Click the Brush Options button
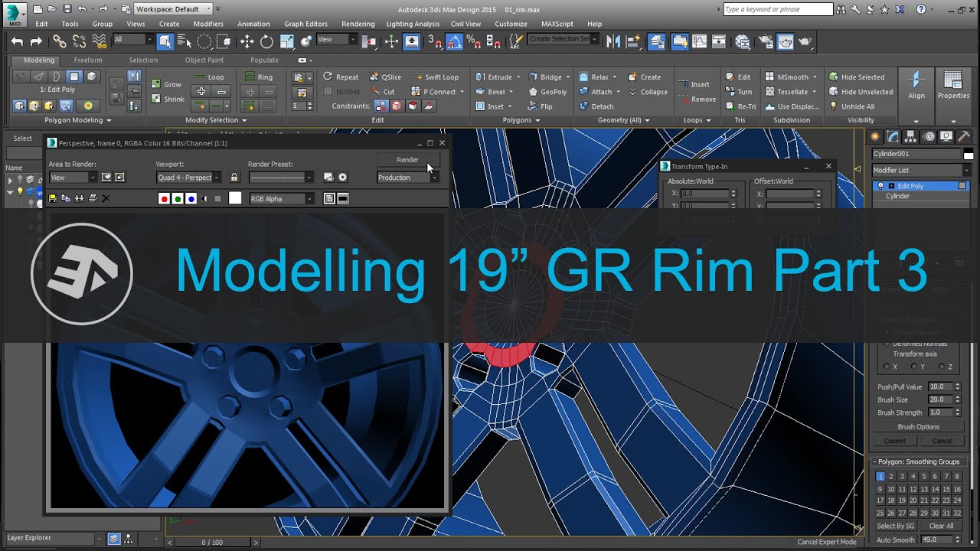This screenshot has width=980, height=551. 918,427
